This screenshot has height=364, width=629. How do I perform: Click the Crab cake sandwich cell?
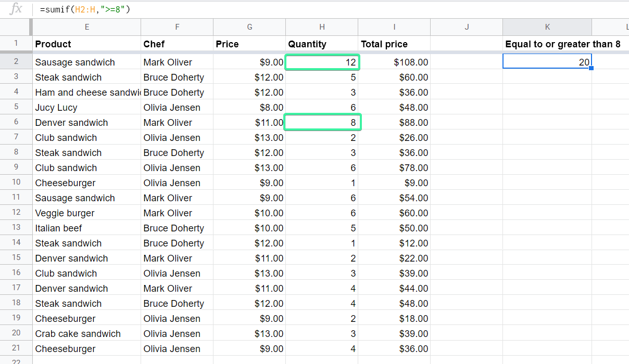78,333
